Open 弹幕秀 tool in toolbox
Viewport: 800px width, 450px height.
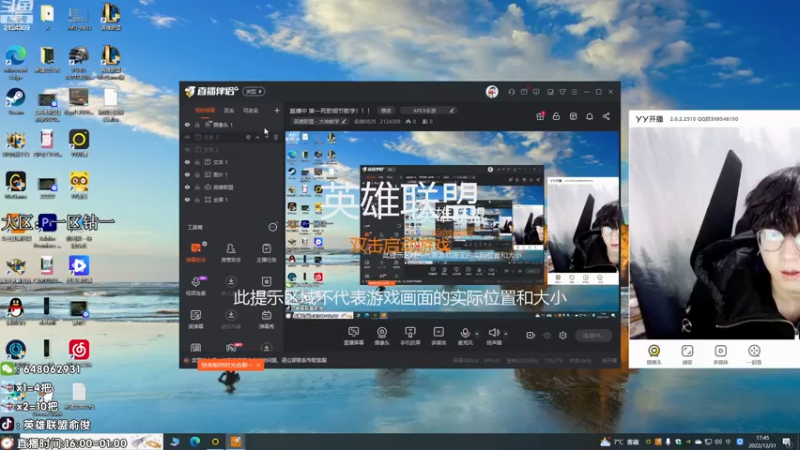(266, 319)
